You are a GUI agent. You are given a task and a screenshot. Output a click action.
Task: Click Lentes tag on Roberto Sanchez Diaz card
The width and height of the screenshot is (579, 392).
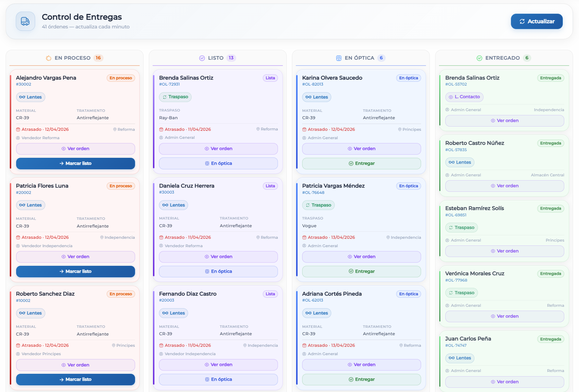pyautogui.click(x=31, y=313)
